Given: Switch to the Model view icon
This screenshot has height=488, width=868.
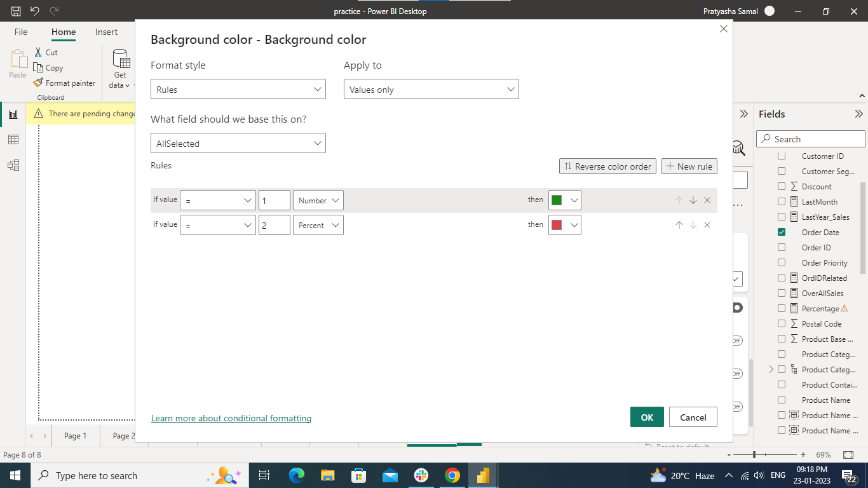Looking at the screenshot, I should point(13,165).
